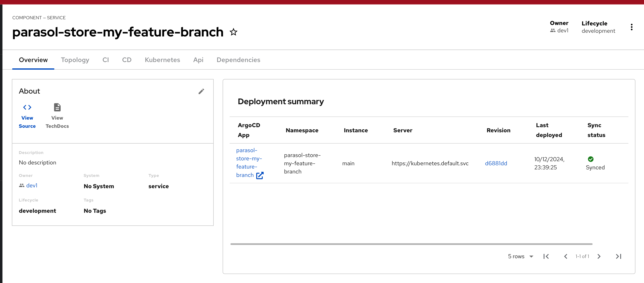Click the development lifecycle in page header
Screen dimensions: 644x283
[x=598, y=31]
